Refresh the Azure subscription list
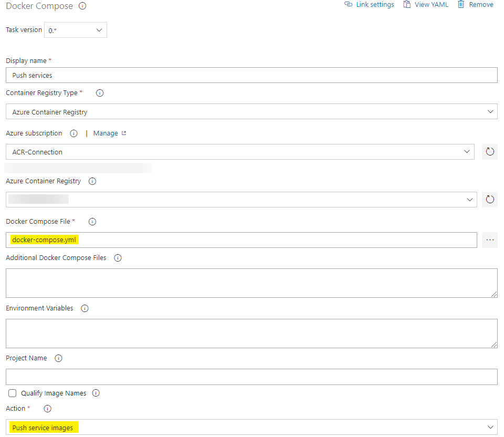Screen dimensions: 504x437 click(x=489, y=152)
